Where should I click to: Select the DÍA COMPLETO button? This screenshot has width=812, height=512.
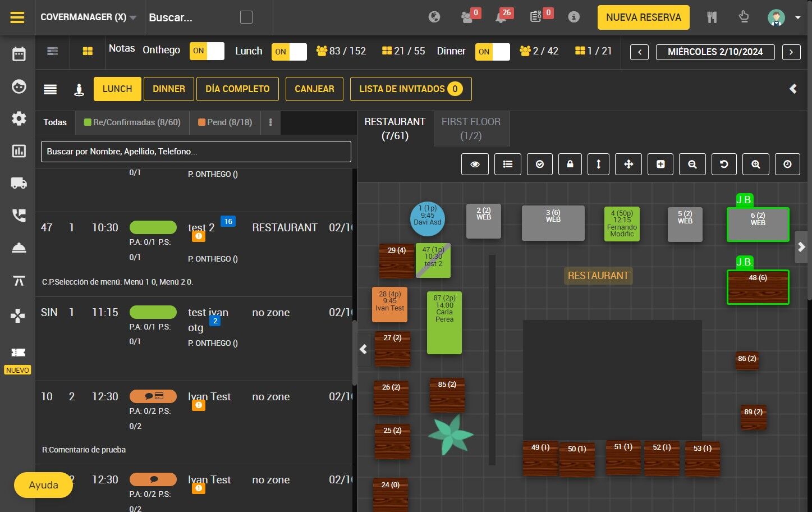coord(237,89)
